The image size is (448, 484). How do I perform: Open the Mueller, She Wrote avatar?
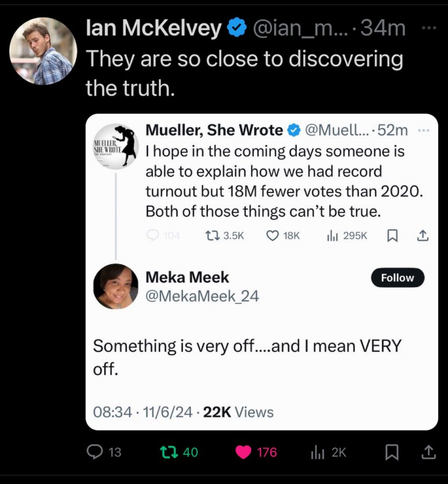tap(115, 146)
